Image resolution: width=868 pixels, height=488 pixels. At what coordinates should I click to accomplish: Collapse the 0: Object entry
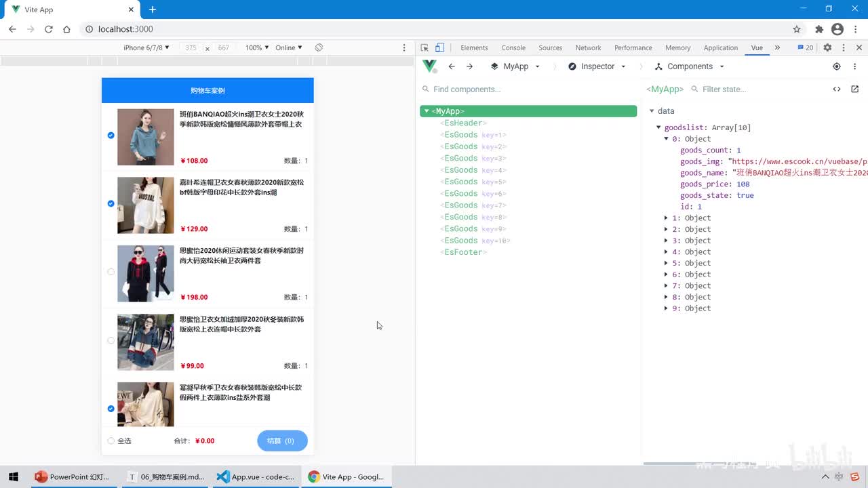667,139
